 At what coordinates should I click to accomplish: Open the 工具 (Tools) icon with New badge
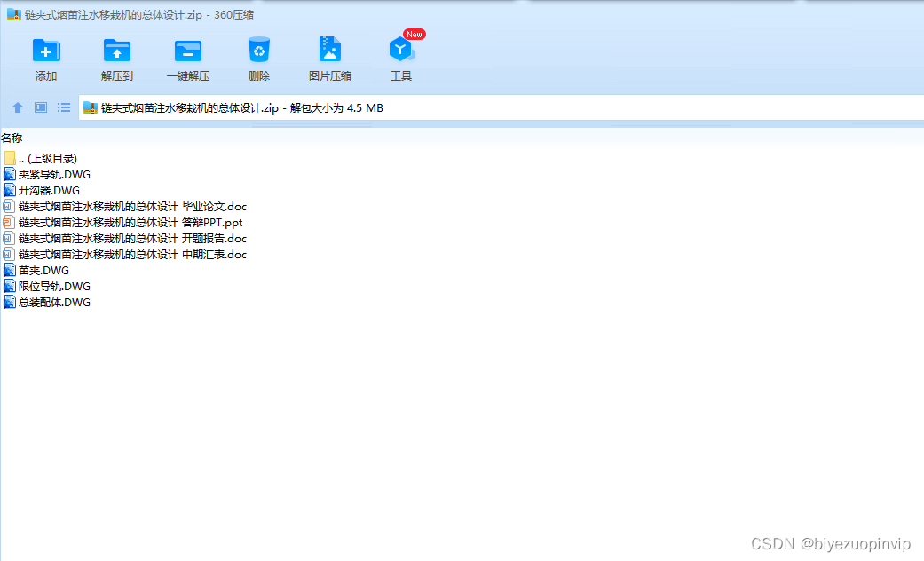click(402, 49)
